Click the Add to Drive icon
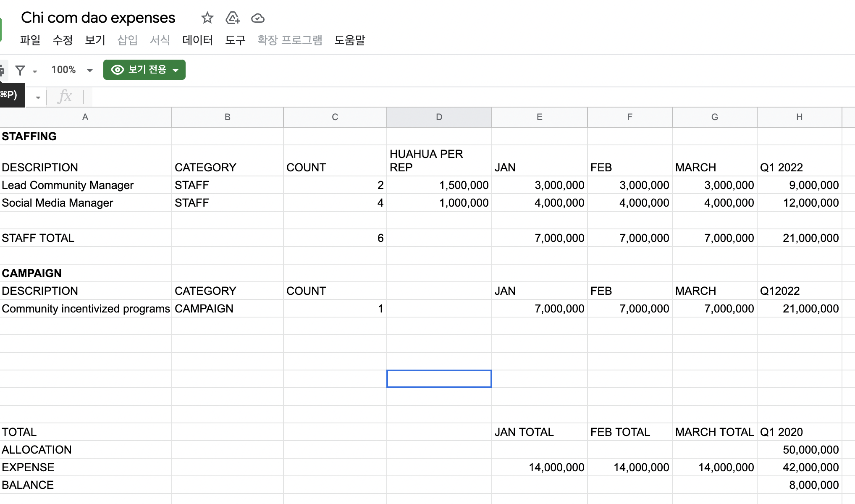The height and width of the screenshot is (504, 855). coord(232,18)
